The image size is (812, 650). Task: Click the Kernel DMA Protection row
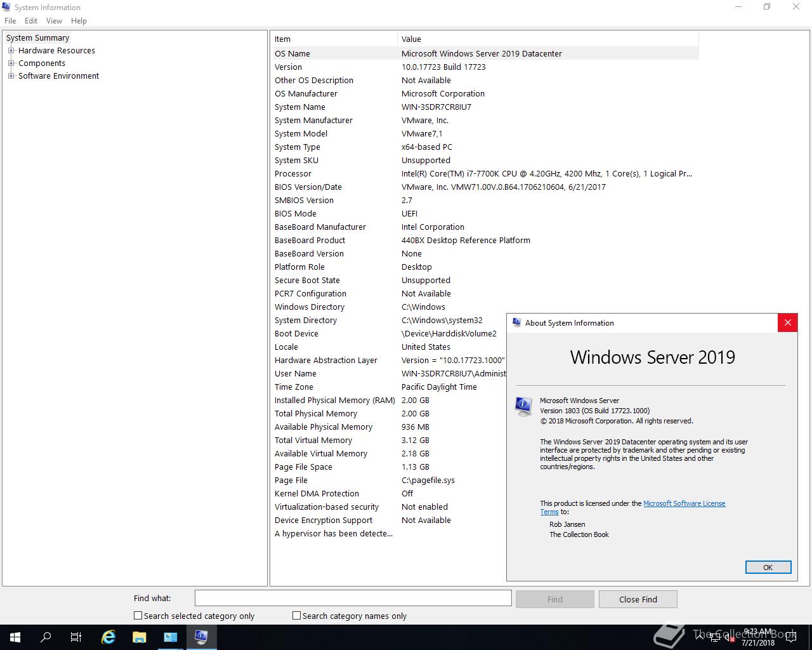point(390,493)
